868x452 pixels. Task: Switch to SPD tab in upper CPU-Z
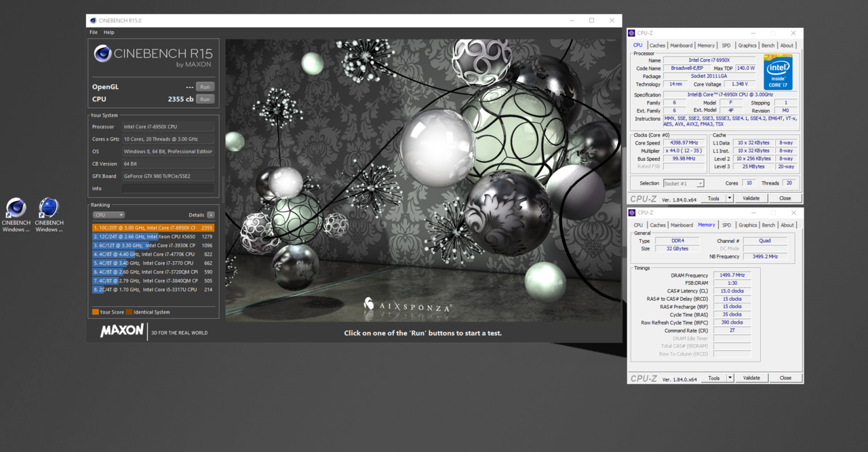(x=726, y=45)
